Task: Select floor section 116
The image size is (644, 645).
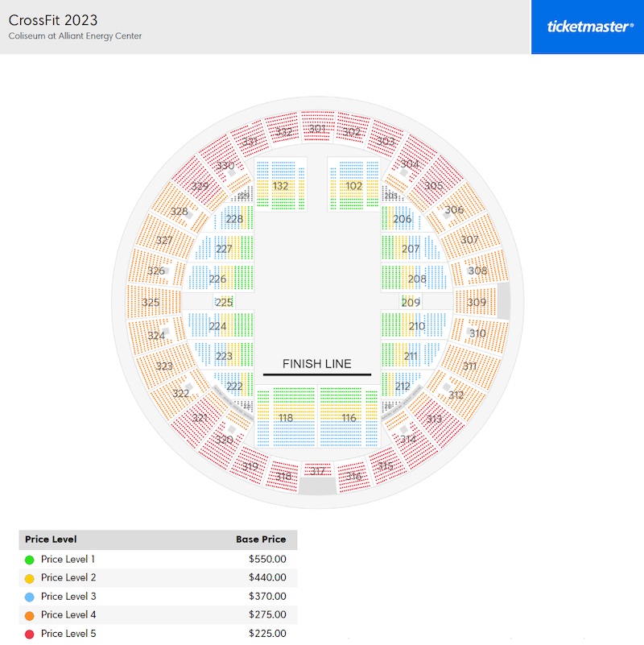Action: point(348,417)
